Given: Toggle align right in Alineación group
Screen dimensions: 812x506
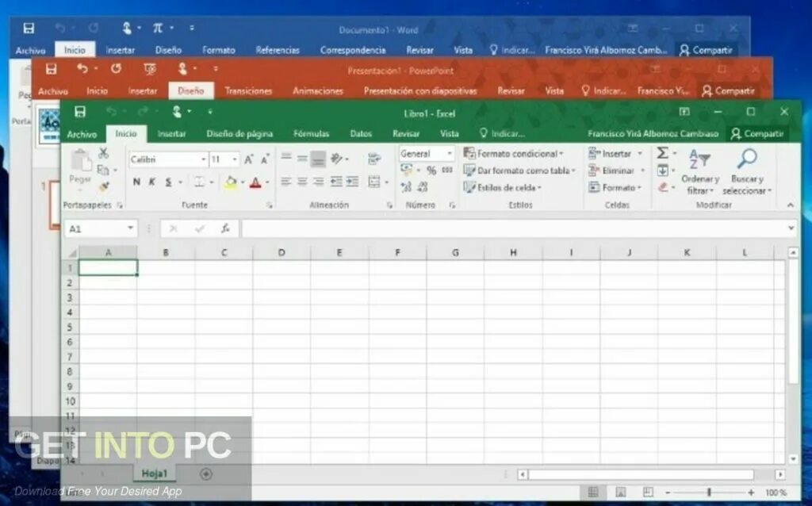Looking at the screenshot, I should pos(319,182).
